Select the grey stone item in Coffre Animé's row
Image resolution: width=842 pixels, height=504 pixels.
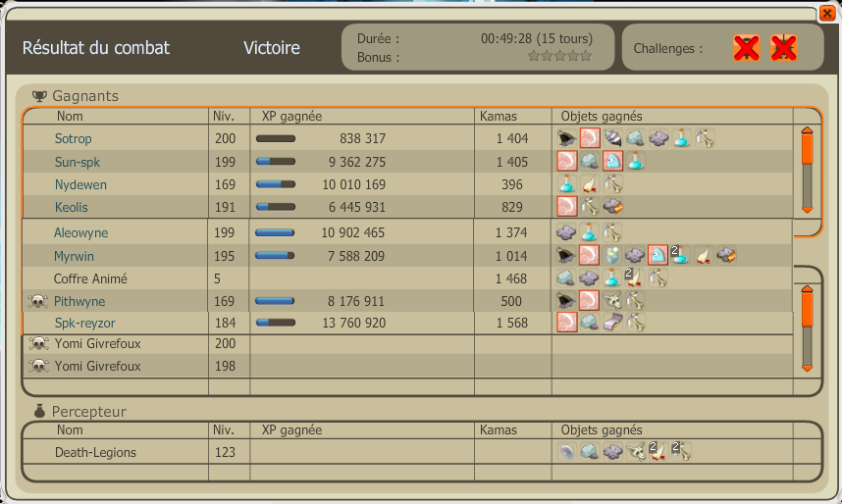tap(566, 278)
